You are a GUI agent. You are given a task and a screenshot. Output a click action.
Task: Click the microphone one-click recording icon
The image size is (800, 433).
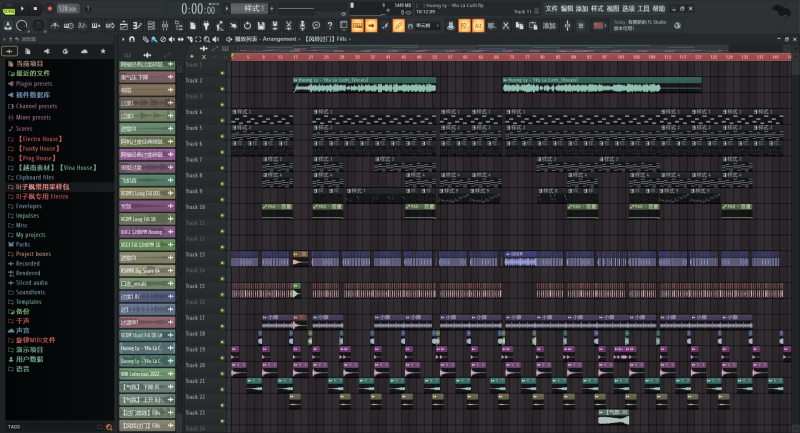coord(302,26)
